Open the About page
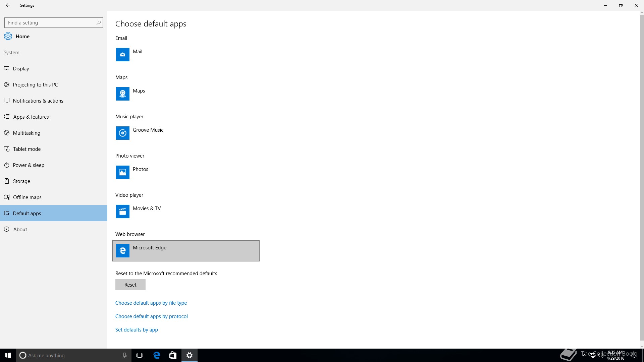 (x=54, y=229)
